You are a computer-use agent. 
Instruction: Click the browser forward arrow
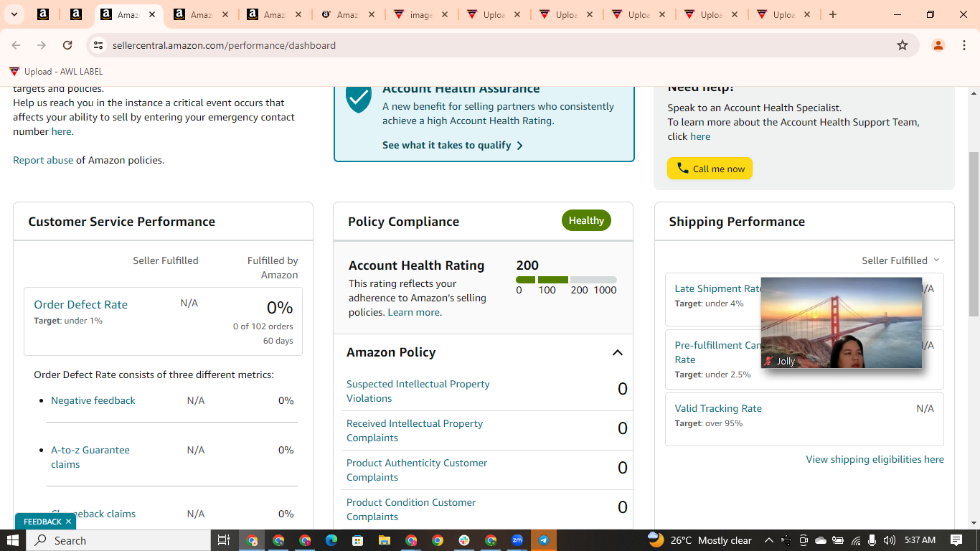coord(42,45)
